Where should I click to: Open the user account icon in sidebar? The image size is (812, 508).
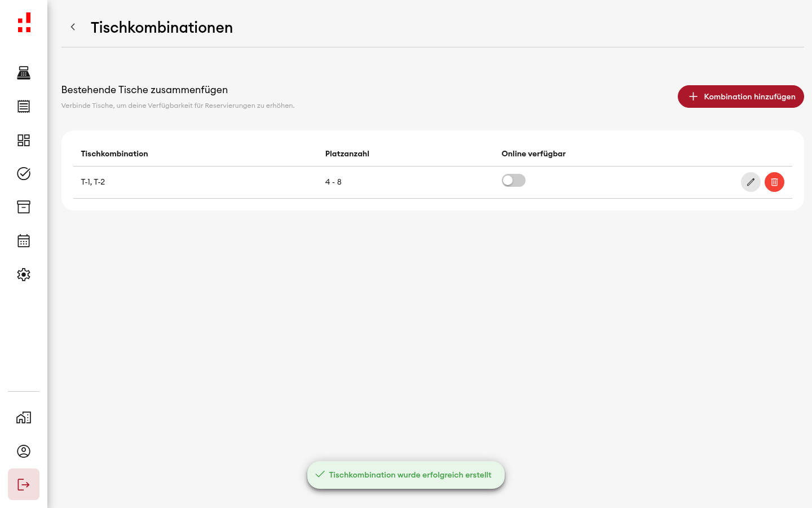tap(24, 451)
